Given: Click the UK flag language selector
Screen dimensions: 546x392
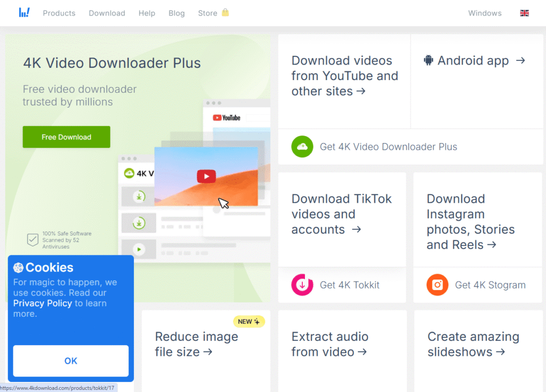Looking at the screenshot, I should pos(525,13).
